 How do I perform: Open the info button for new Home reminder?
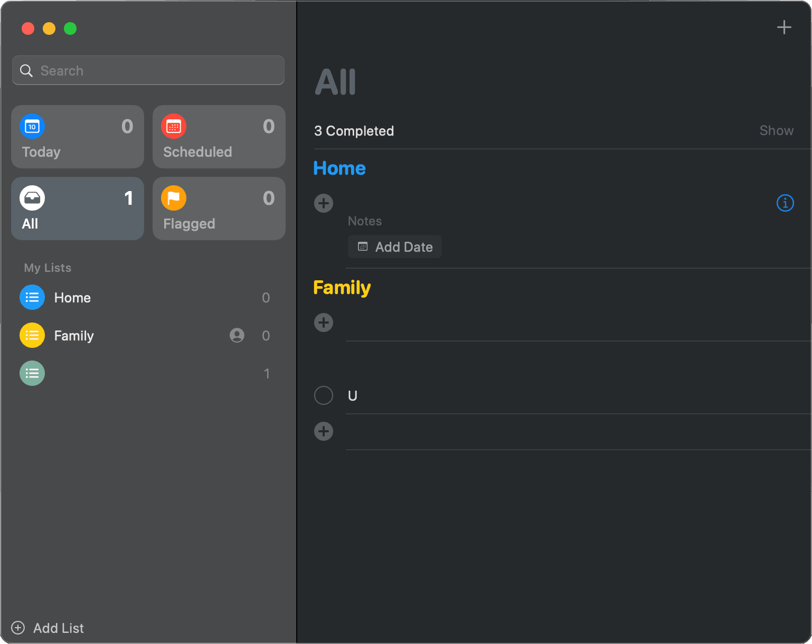click(x=785, y=203)
